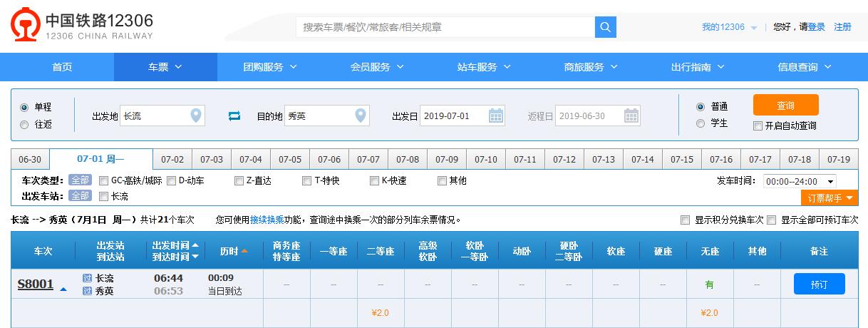Viewport: 868px width, 328px height.
Task: Select the 学生 ticket type radio button
Action: 701,123
